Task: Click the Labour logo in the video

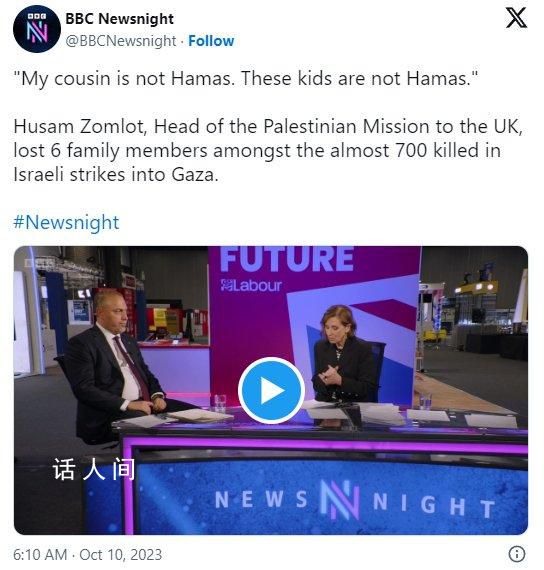Action: (251, 285)
